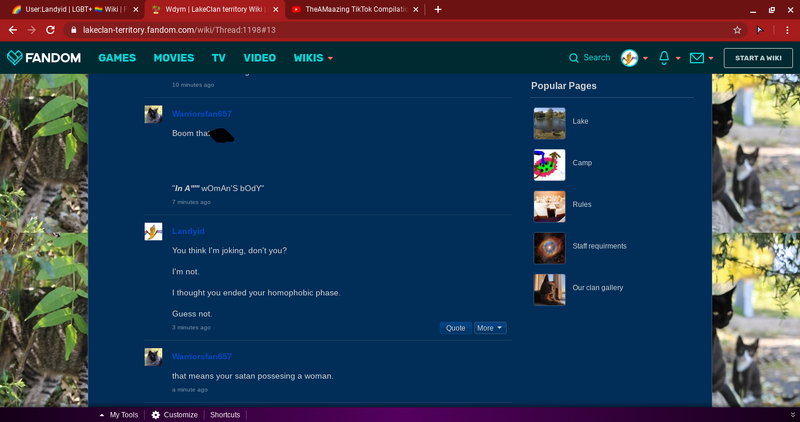The width and height of the screenshot is (800, 422).
Task: Open the More dropdown on Landyid's post
Action: pyautogui.click(x=490, y=328)
